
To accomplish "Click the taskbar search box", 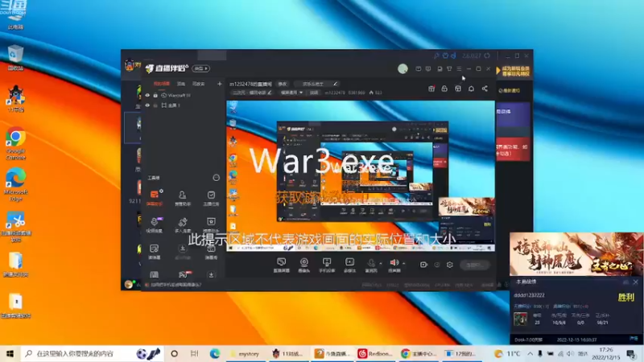I will 91,353.
